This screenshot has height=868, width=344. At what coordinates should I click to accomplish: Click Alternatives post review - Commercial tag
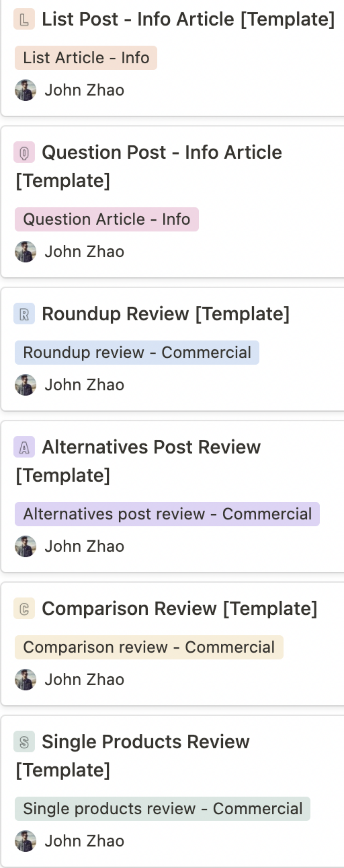click(167, 514)
